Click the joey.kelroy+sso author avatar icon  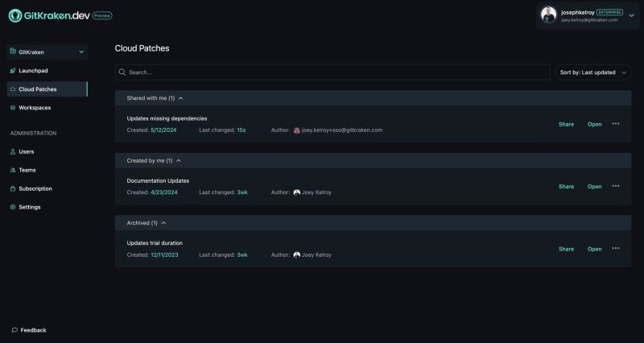(x=296, y=130)
